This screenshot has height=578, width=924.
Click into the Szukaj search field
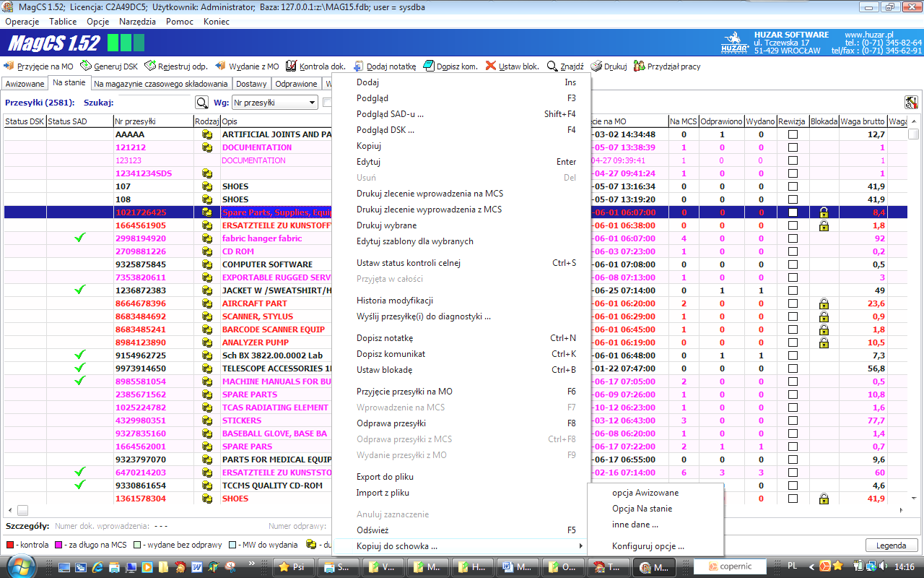(x=154, y=103)
